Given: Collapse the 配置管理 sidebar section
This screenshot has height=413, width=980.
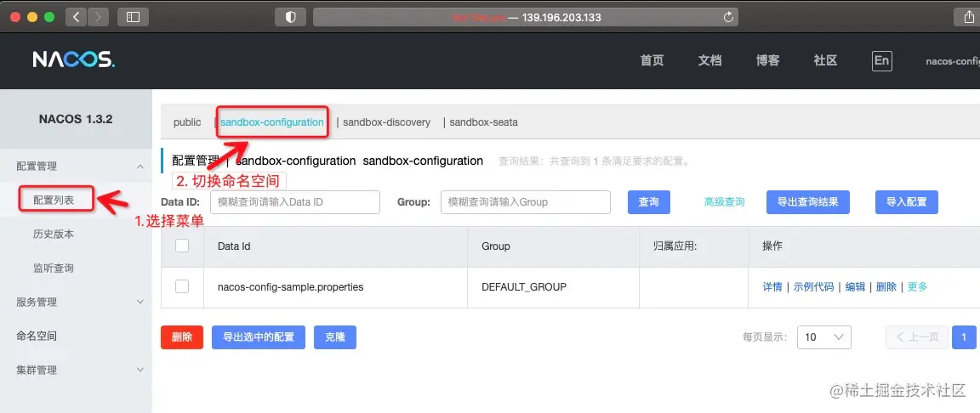Looking at the screenshot, I should pos(76,167).
